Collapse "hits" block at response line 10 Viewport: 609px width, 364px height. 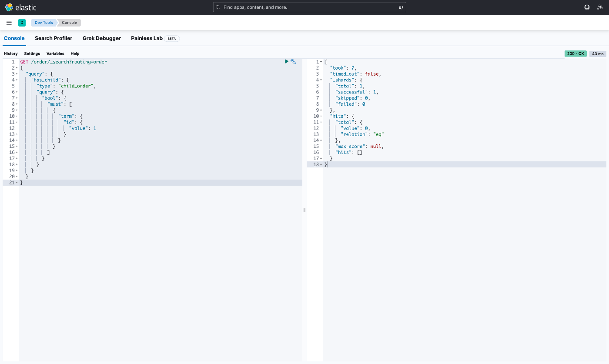pos(321,117)
